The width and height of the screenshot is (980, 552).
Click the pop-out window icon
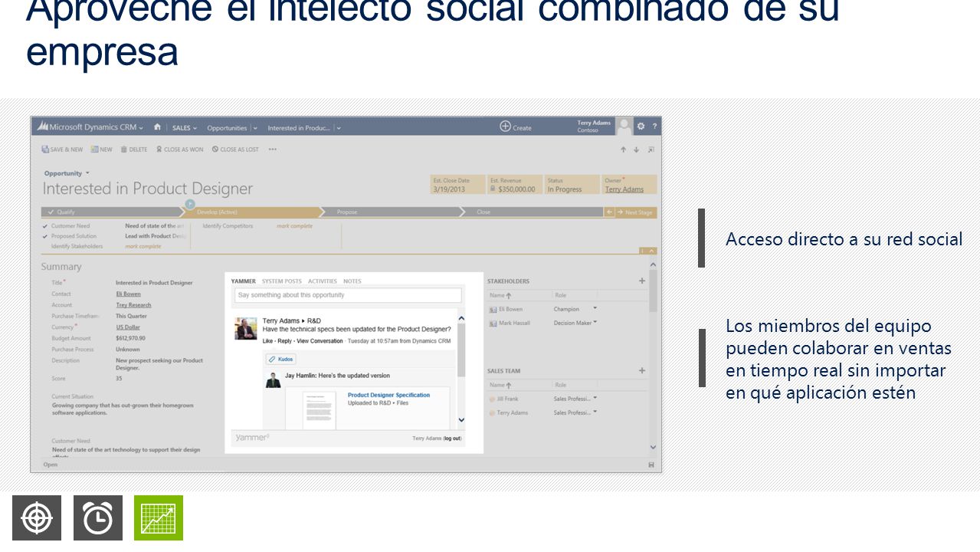[x=651, y=150]
